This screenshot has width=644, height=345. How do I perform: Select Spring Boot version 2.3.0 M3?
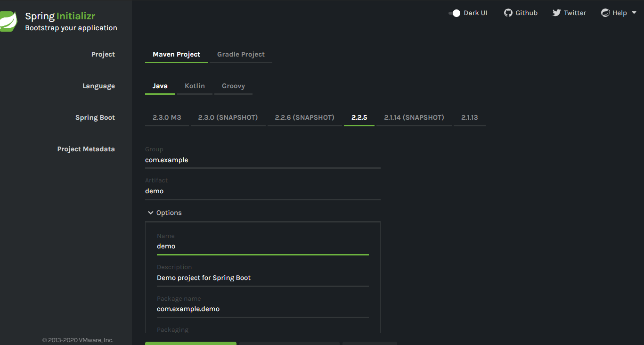(x=167, y=118)
